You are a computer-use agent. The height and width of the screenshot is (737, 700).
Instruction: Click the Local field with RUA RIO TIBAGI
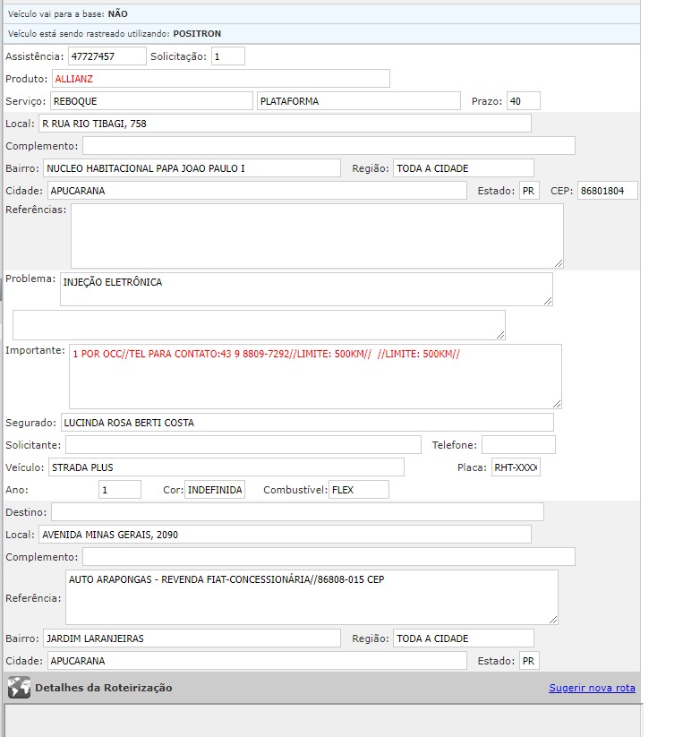[284, 124]
